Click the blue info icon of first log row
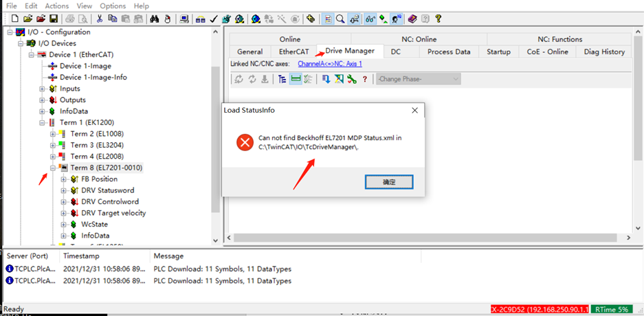This screenshot has height=316, width=644. tap(10, 269)
